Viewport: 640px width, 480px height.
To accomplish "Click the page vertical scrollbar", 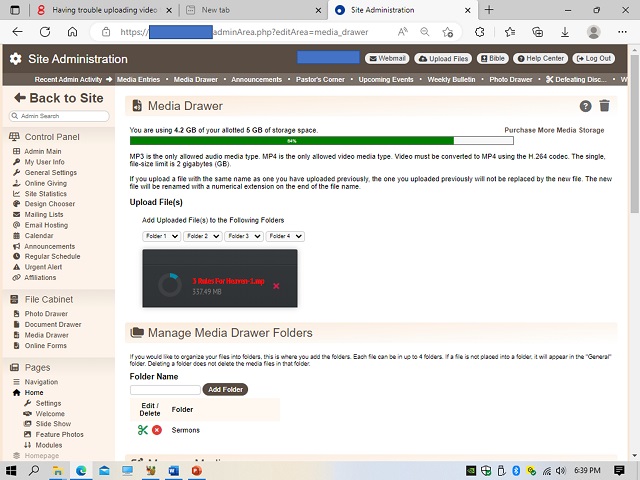I will tap(634, 134).
